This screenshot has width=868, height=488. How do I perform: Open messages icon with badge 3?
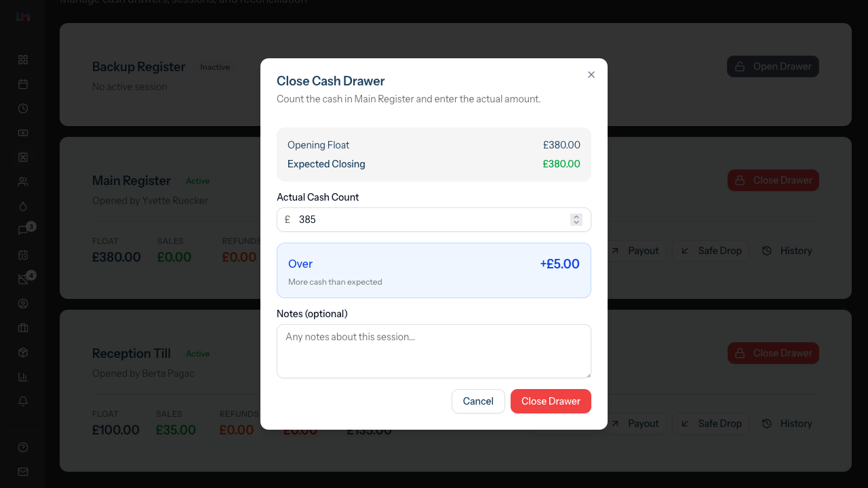pos(23,230)
